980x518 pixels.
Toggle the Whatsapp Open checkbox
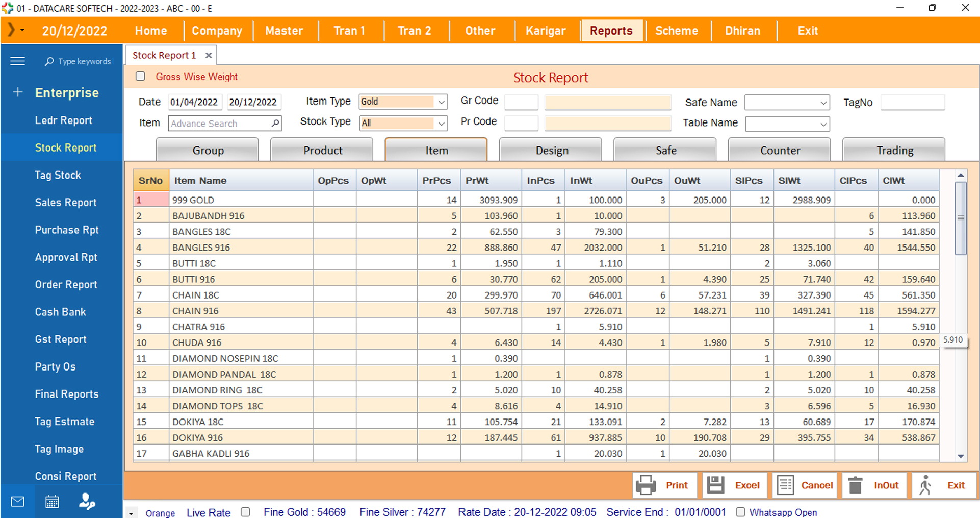[740, 512]
